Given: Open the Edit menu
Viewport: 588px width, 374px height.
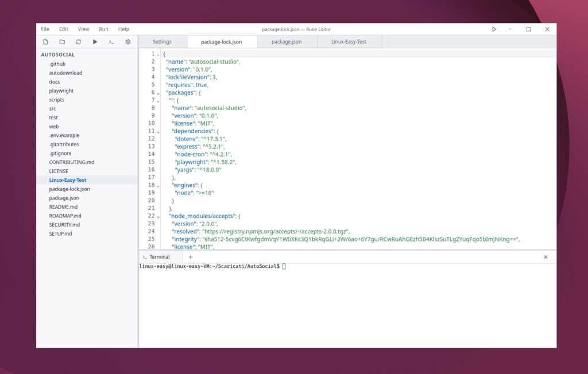Looking at the screenshot, I should (63, 29).
